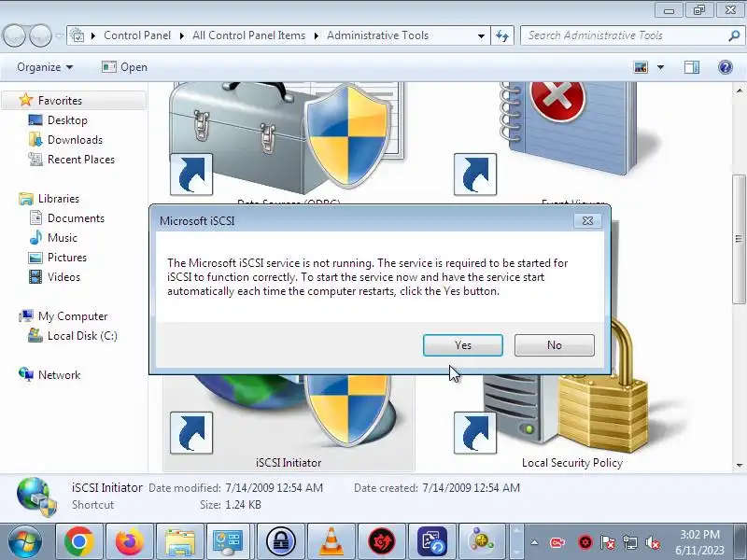Open Music library

tap(62, 238)
